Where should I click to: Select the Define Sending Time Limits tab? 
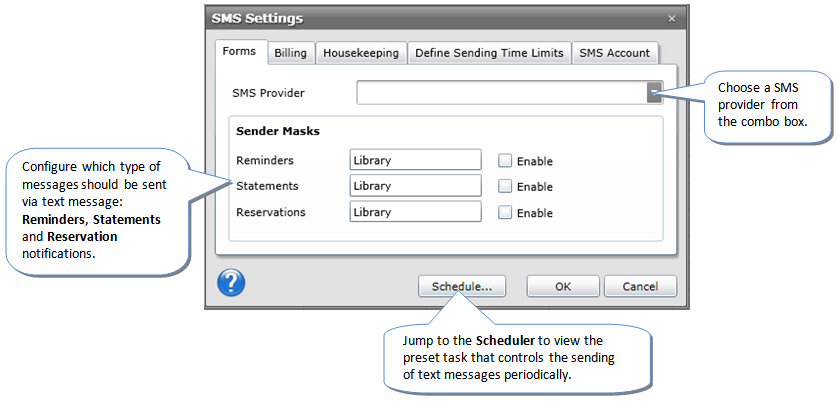point(489,53)
